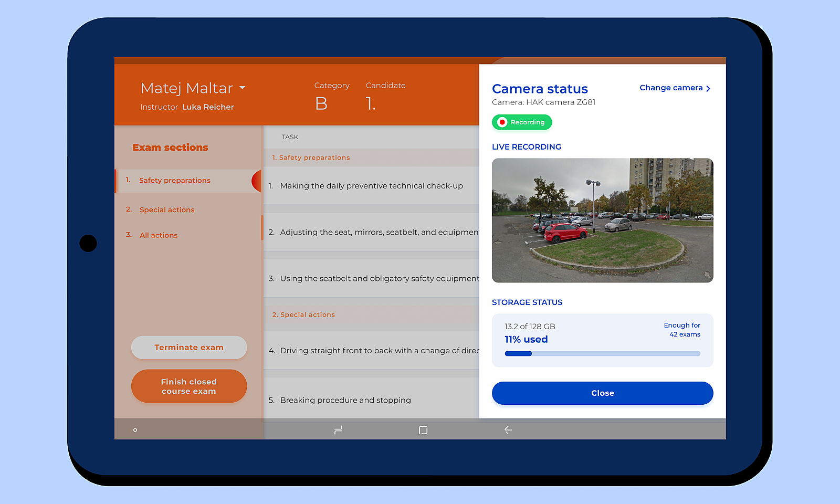Switch to Special actions exam section

(x=167, y=210)
